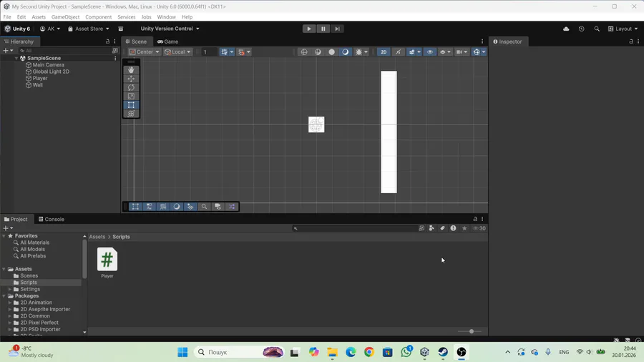Viewport: 644px width, 362px height.
Task: Select the Rotate tool
Action: coord(131,87)
